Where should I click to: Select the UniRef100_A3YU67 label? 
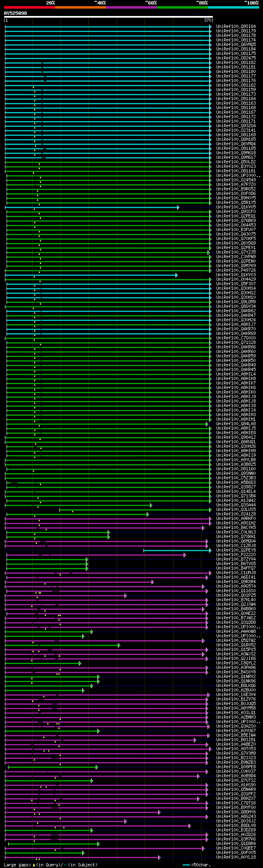click(236, 731)
